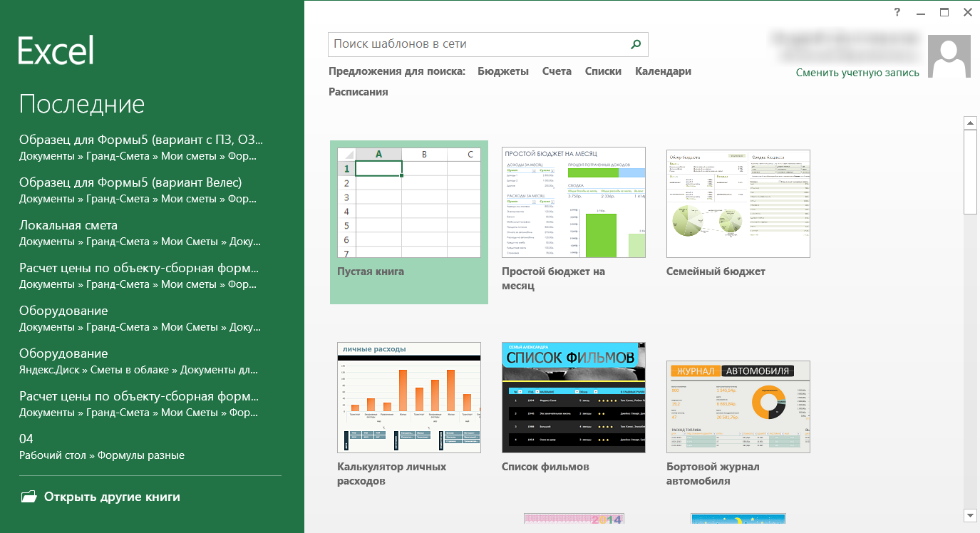Pick the Бортовой журнал автомобиля template
The height and width of the screenshot is (533, 980).
coord(738,406)
